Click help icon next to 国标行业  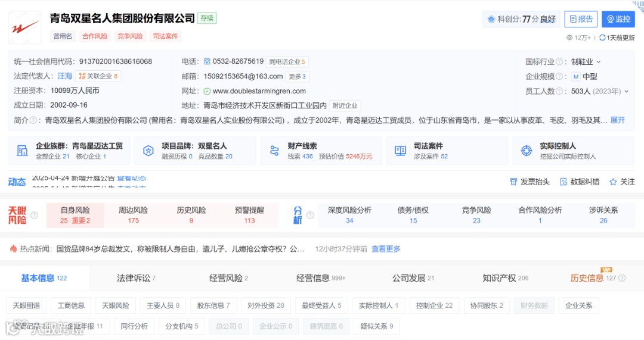559,61
